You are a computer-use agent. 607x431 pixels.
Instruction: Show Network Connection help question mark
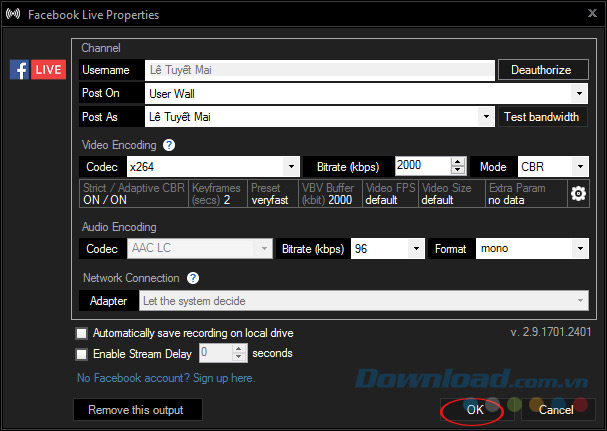pos(193,278)
